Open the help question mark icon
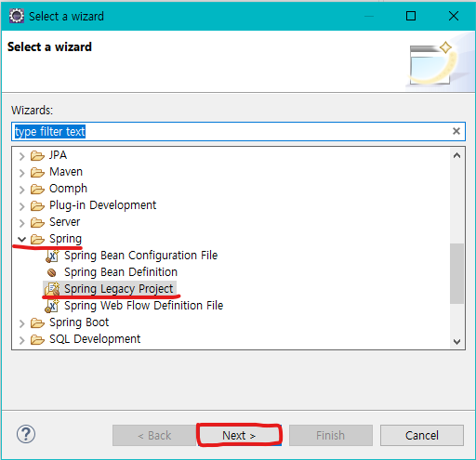 pyautogui.click(x=26, y=434)
